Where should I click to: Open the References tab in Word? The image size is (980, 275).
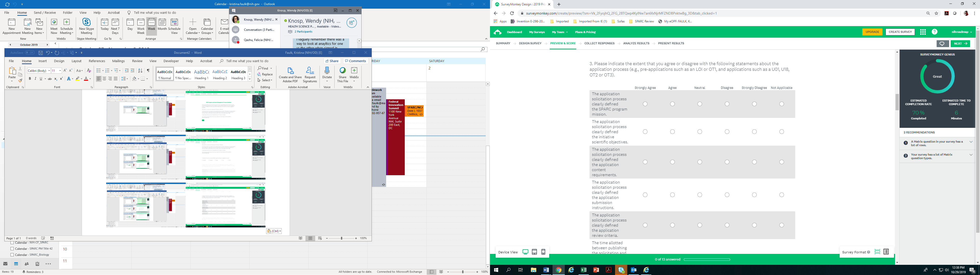coord(97,61)
